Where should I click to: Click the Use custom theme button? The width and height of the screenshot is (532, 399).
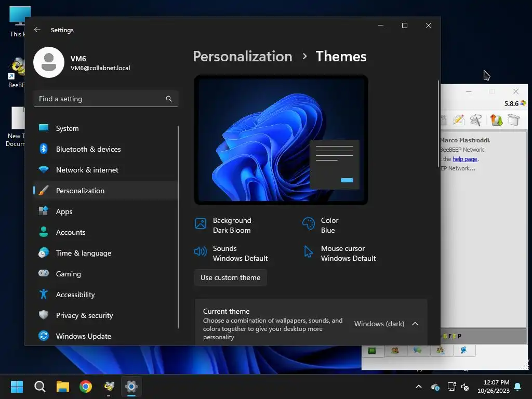(230, 277)
